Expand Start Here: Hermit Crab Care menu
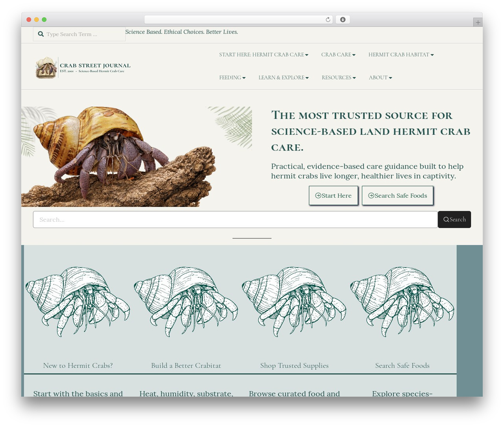This screenshot has height=427, width=504. (x=264, y=55)
